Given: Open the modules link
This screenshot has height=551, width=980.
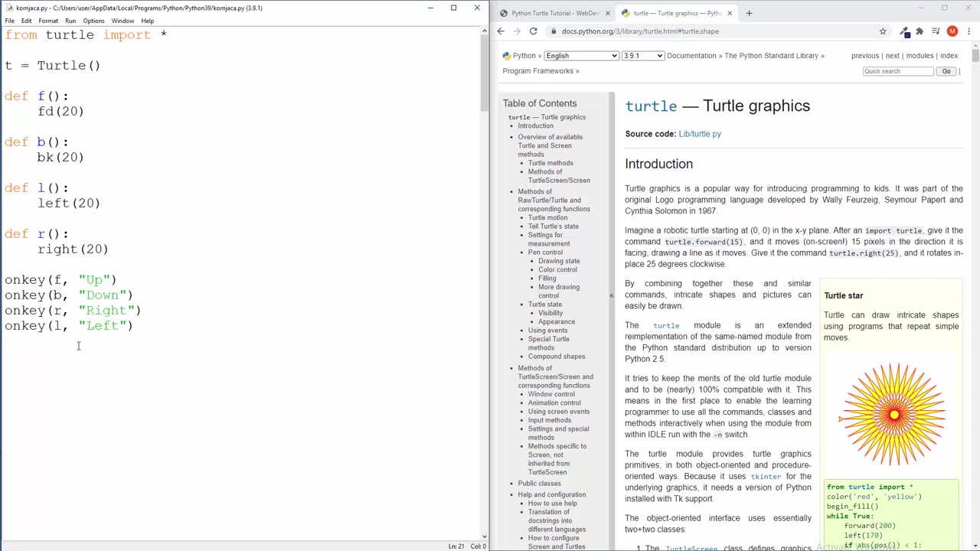Looking at the screenshot, I should (x=920, y=56).
